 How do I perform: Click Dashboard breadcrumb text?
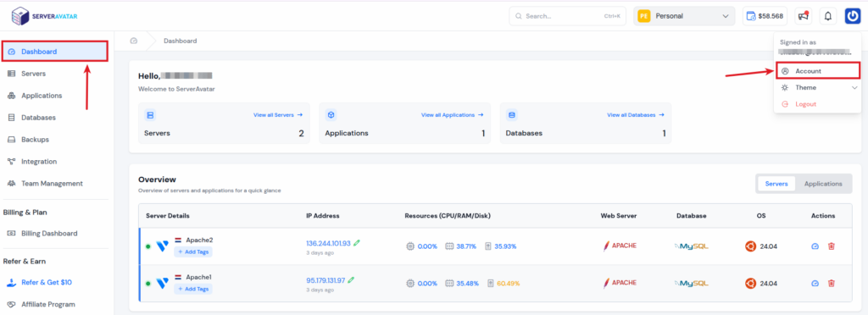pos(180,41)
